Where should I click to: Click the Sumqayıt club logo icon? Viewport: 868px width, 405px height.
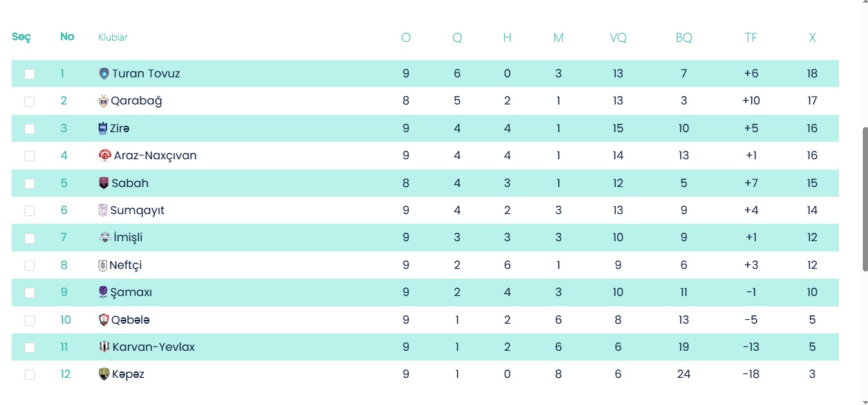click(x=103, y=210)
